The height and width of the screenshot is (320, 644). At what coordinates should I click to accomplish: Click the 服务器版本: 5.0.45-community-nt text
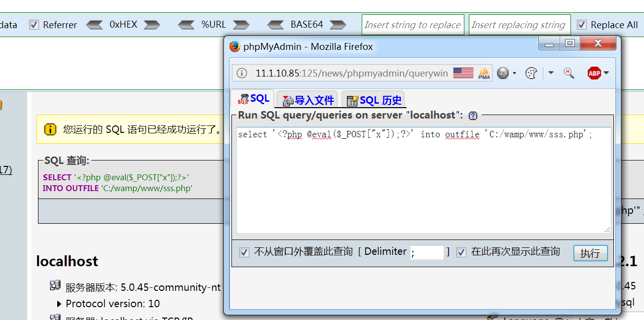click(143, 287)
